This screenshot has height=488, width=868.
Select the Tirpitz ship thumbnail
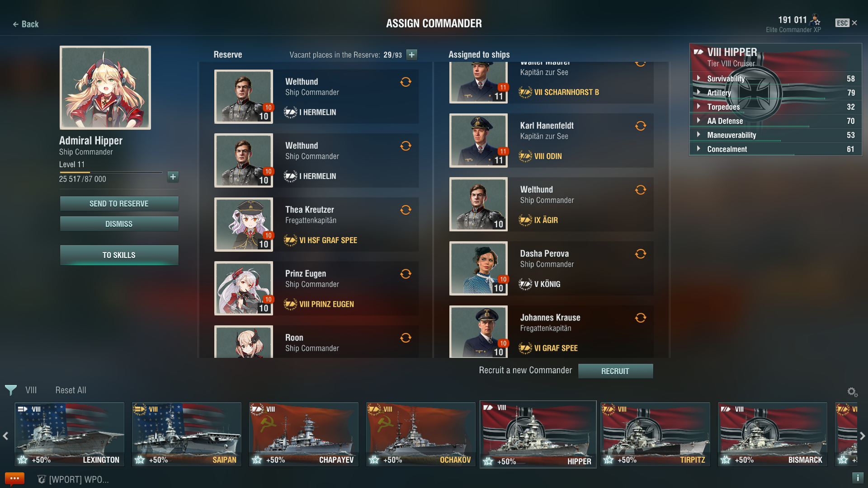coord(655,434)
